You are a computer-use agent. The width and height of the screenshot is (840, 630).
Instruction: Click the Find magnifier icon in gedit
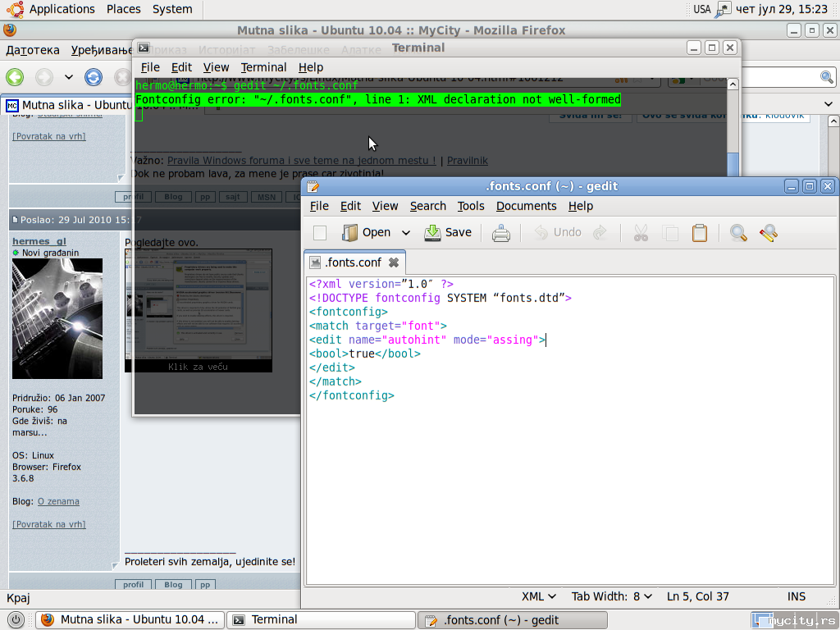coord(738,233)
